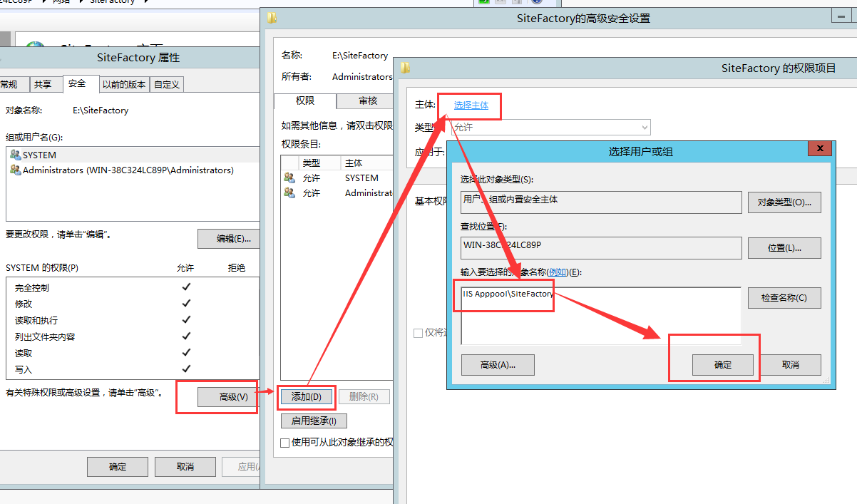Click the 启用继承(I) button

tap(314, 421)
